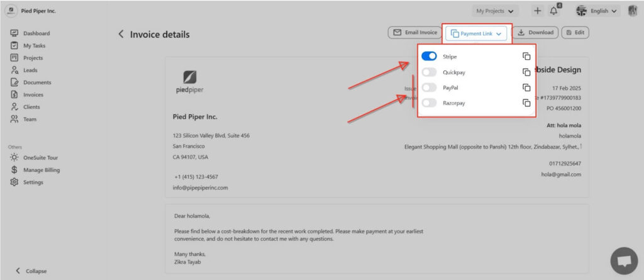Click the Download button
This screenshot has width=644, height=280.
pyautogui.click(x=535, y=33)
